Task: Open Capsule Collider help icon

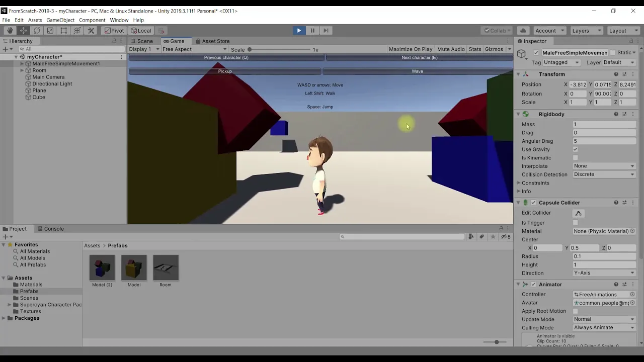Action: pyautogui.click(x=616, y=203)
